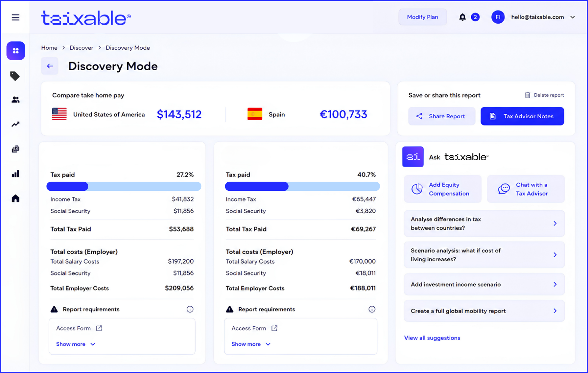This screenshot has height=373, width=588.
Task: Click the €100,733 take home pay
Action: click(343, 114)
